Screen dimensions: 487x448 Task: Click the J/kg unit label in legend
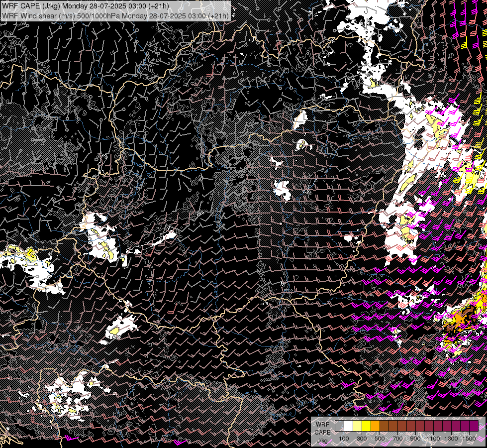pyautogui.click(x=322, y=441)
